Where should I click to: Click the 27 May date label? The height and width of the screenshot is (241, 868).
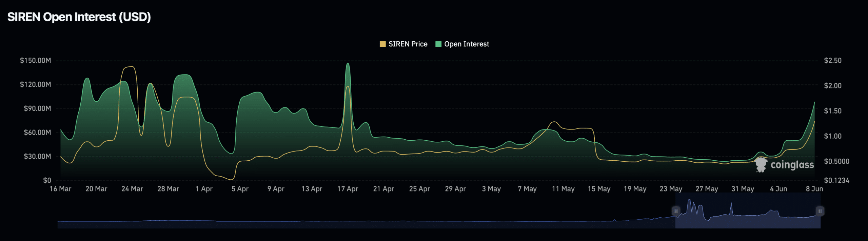pyautogui.click(x=707, y=189)
